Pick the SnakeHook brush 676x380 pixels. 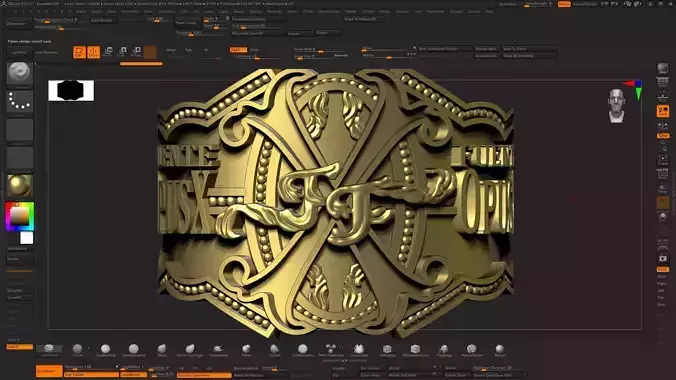pos(218,350)
